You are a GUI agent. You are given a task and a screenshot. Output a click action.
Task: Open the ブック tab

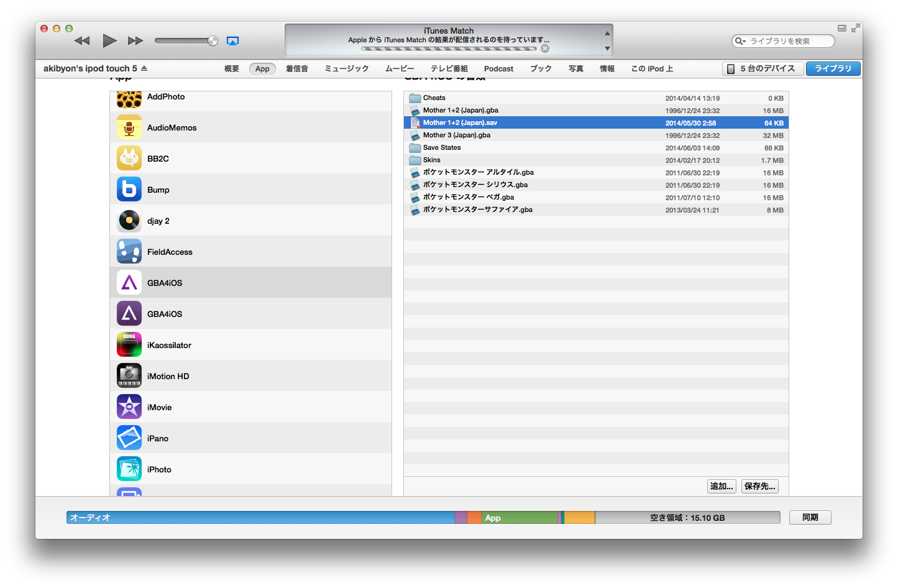(x=541, y=69)
